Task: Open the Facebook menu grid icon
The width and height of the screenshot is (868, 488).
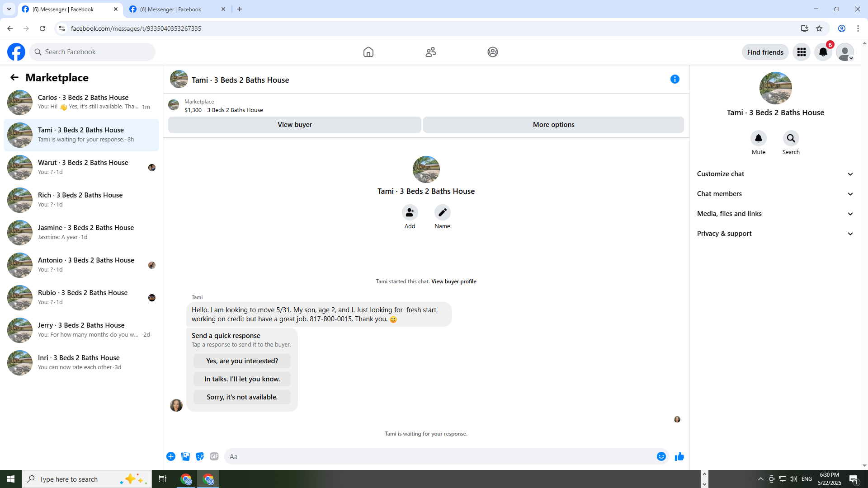Action: 802,52
